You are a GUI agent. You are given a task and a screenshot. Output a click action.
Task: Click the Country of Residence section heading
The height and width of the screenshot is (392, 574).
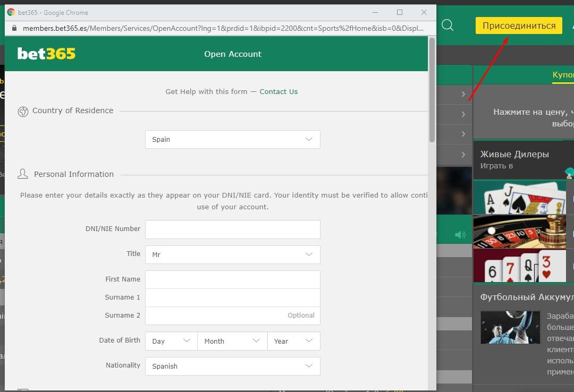pyautogui.click(x=73, y=110)
